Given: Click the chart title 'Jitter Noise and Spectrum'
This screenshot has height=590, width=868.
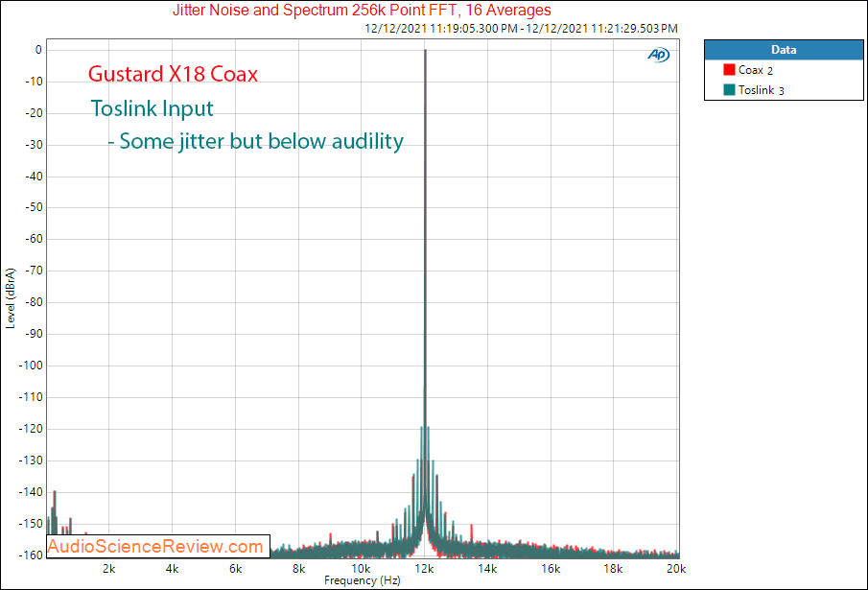Looking at the screenshot, I should coord(362,10).
